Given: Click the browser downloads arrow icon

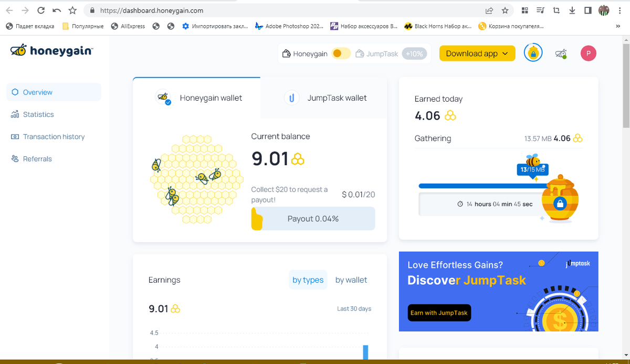Looking at the screenshot, I should point(572,10).
